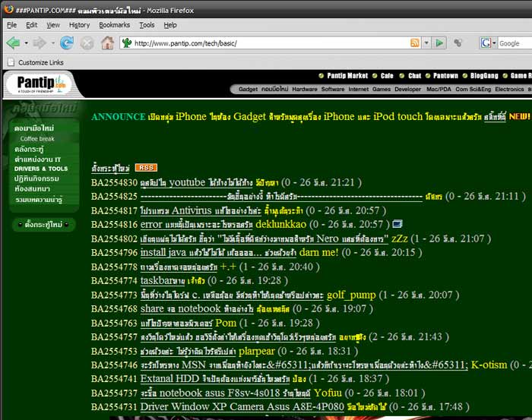Viewport: 532px width, 420px height.
Task: Click username golf_pump in thread BA2554773
Action: coord(351,295)
